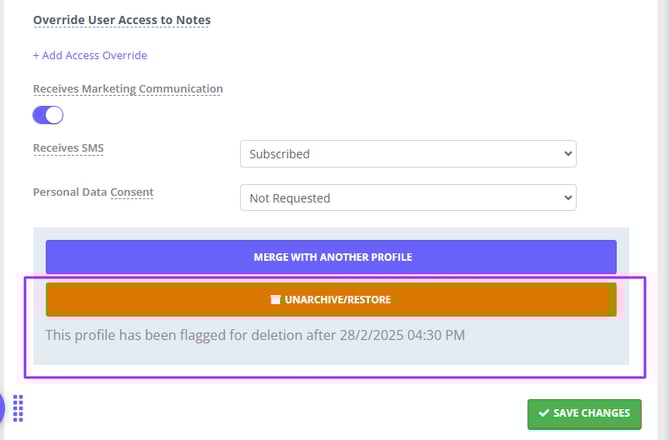Click the underlined Consent label text
670x440 pixels.
tap(132, 192)
